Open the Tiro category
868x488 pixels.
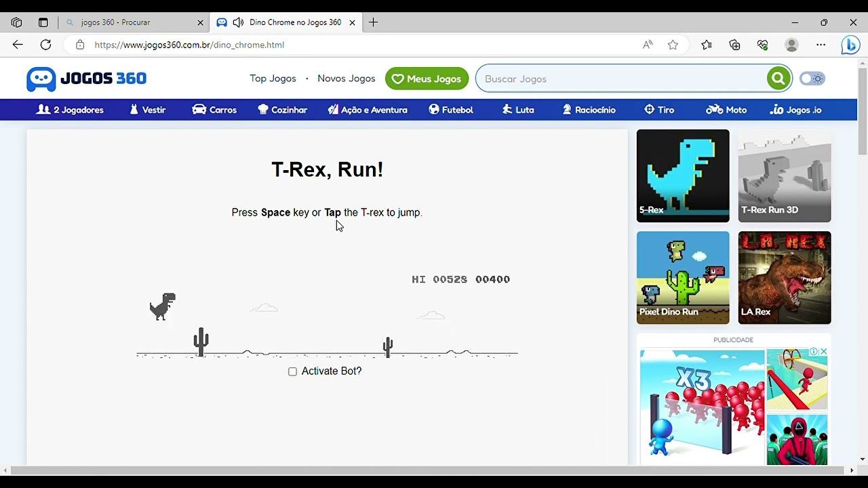coord(658,110)
